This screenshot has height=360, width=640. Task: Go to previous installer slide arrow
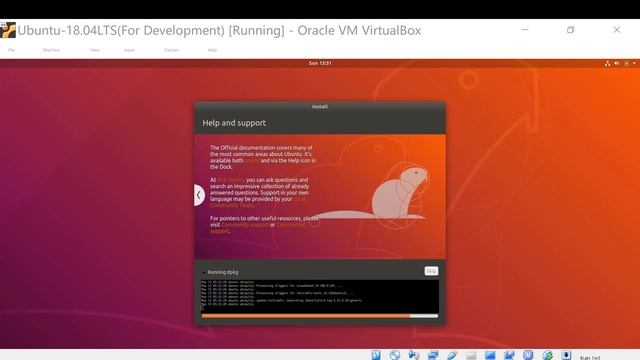pos(199,195)
